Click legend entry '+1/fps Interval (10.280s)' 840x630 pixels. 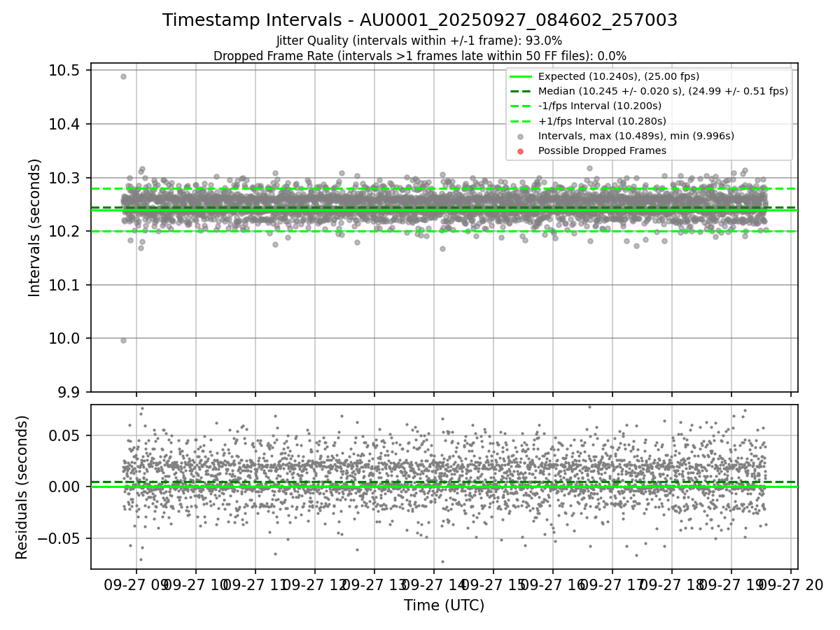pyautogui.click(x=601, y=121)
